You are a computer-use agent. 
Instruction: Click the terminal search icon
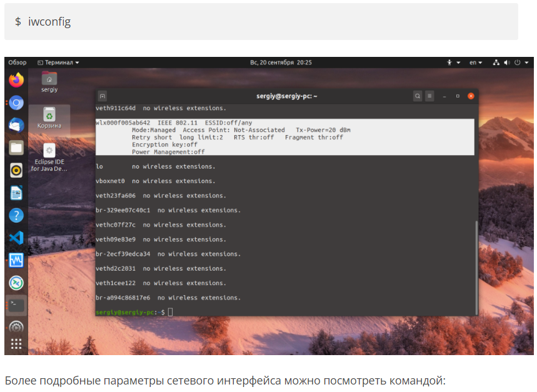417,96
